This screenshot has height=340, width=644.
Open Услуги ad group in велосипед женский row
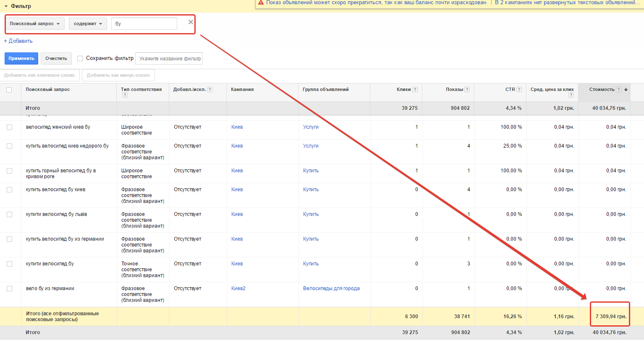click(311, 127)
